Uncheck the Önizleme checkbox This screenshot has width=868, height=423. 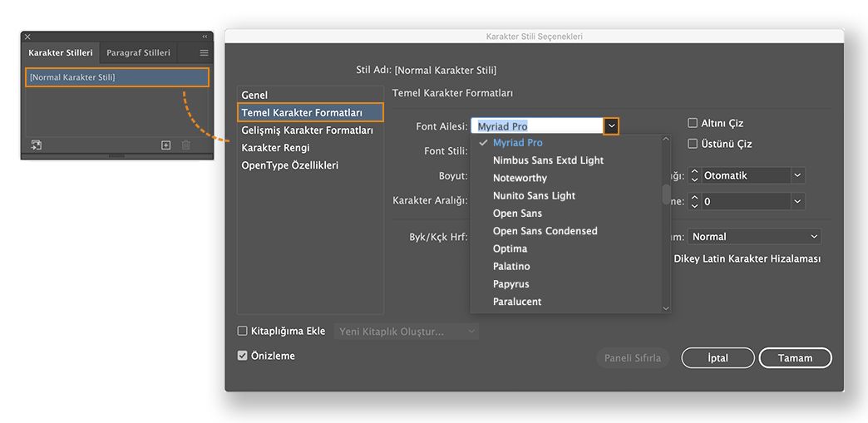point(243,356)
